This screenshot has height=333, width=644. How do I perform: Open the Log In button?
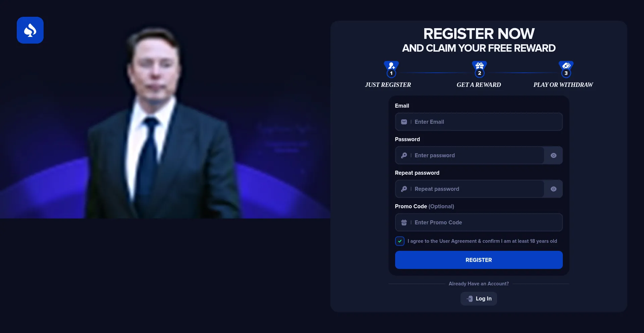pos(479,298)
